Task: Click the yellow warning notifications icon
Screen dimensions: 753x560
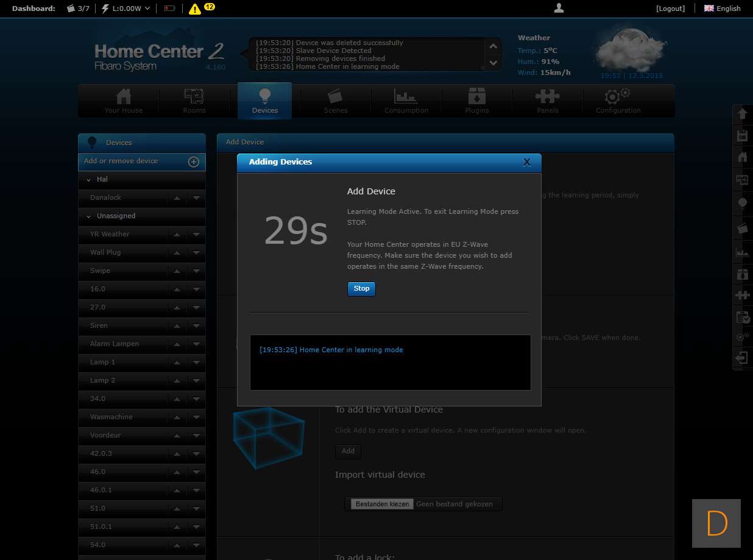Action: pos(194,9)
